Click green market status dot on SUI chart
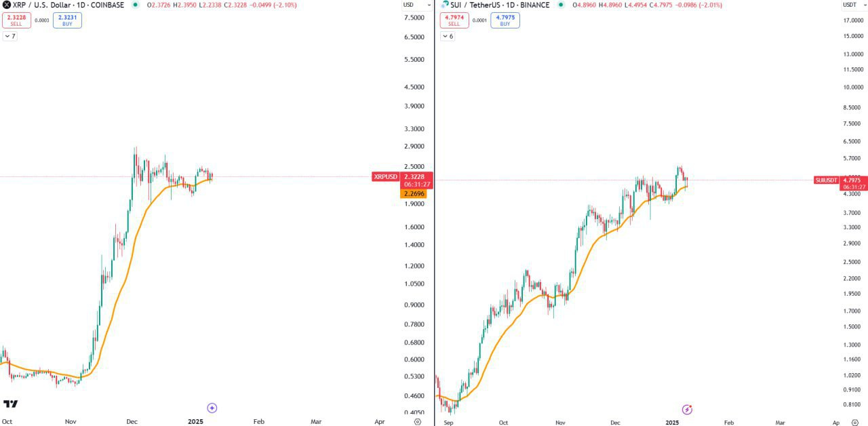The width and height of the screenshot is (868, 426). [x=560, y=5]
